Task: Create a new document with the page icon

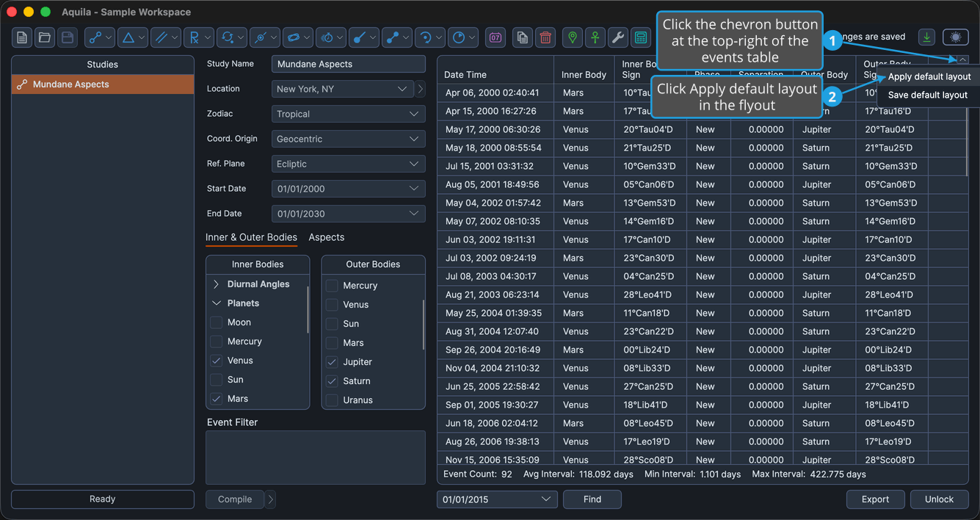Action: (x=22, y=37)
